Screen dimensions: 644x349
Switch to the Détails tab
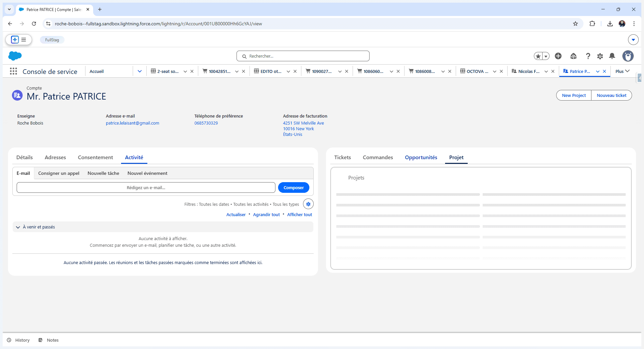25,157
